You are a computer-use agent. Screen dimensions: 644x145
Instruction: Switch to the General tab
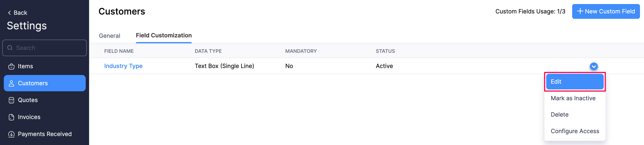109,36
